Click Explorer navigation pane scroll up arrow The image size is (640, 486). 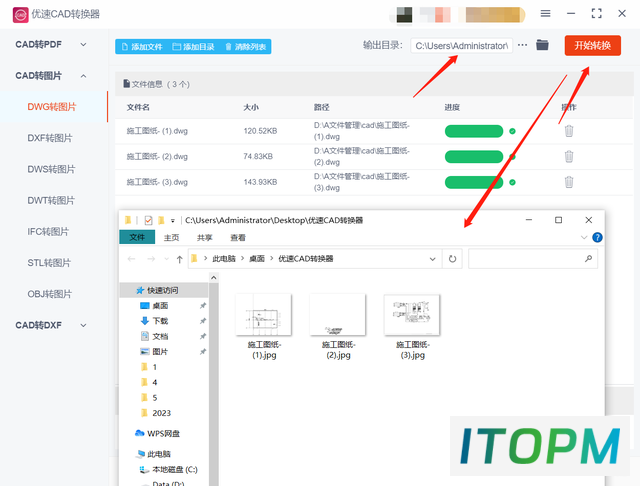[213, 278]
